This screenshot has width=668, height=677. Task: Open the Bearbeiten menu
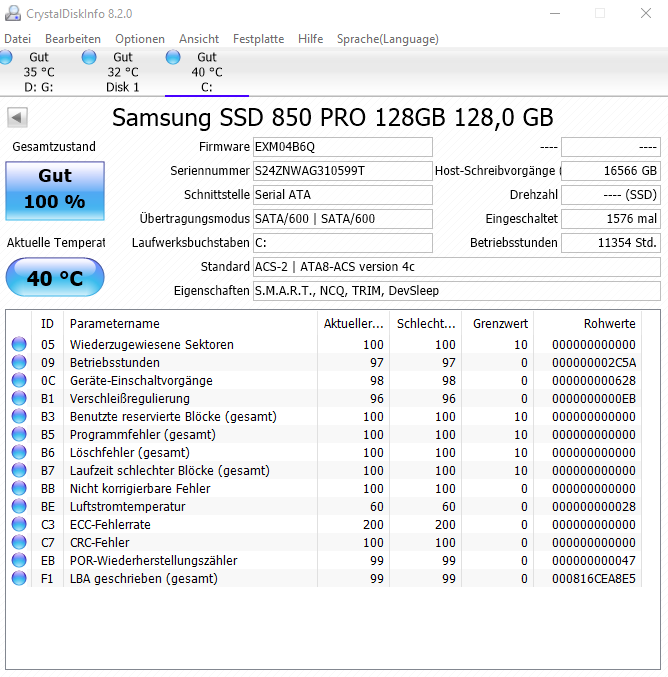coord(73,39)
